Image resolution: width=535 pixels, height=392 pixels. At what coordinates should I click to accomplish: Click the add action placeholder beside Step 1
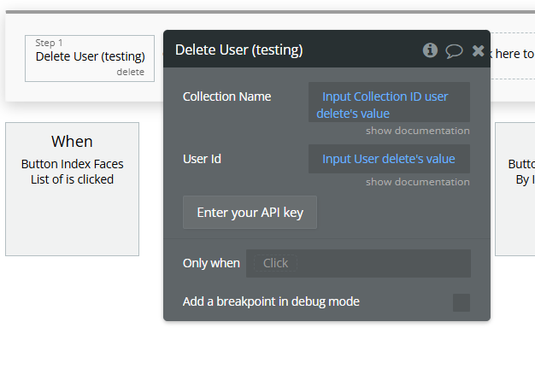click(x=513, y=54)
